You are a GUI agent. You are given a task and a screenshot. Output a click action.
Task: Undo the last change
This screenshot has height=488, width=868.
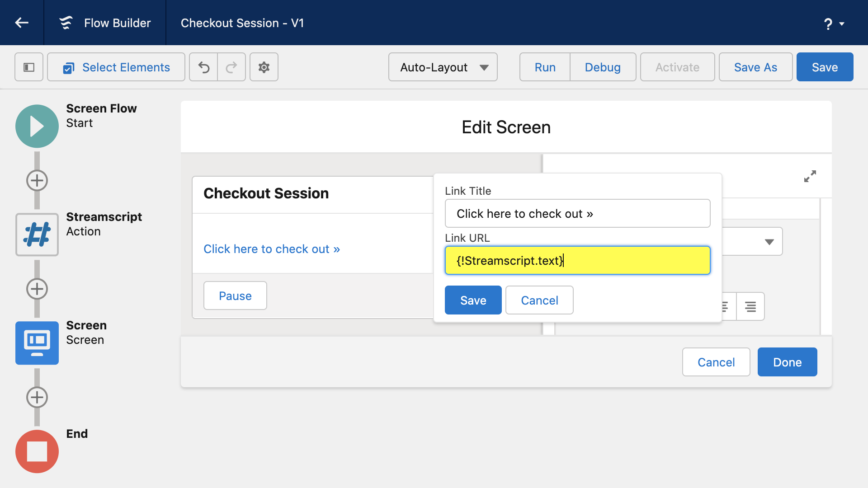(x=204, y=67)
